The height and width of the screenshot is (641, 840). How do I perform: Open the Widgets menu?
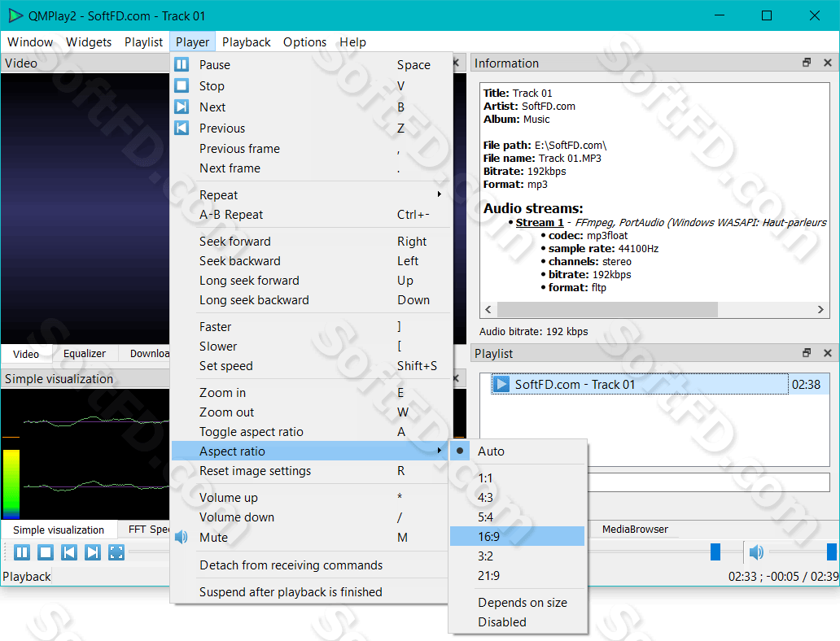click(89, 41)
